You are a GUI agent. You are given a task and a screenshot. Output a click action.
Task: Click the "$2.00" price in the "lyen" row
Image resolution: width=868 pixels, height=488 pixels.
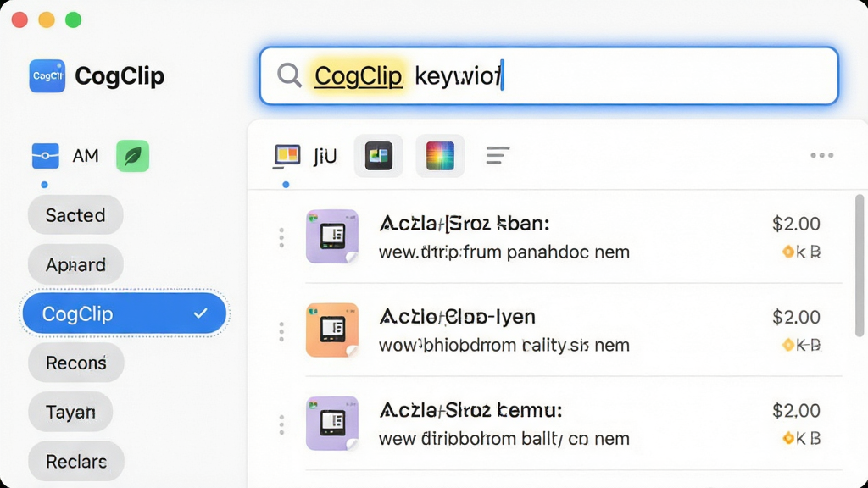(796, 317)
